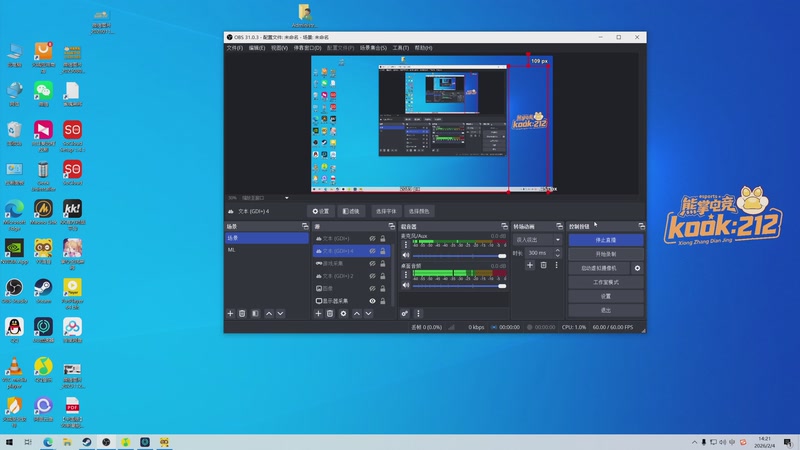800x450 pixels.
Task: Open advanced audio properties gears icon
Action: [x=405, y=313]
